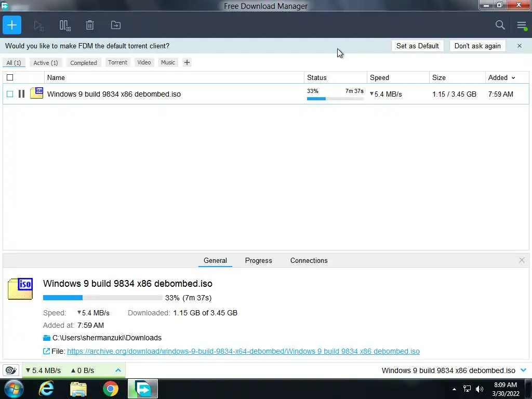Filter by Music tag

(x=168, y=62)
